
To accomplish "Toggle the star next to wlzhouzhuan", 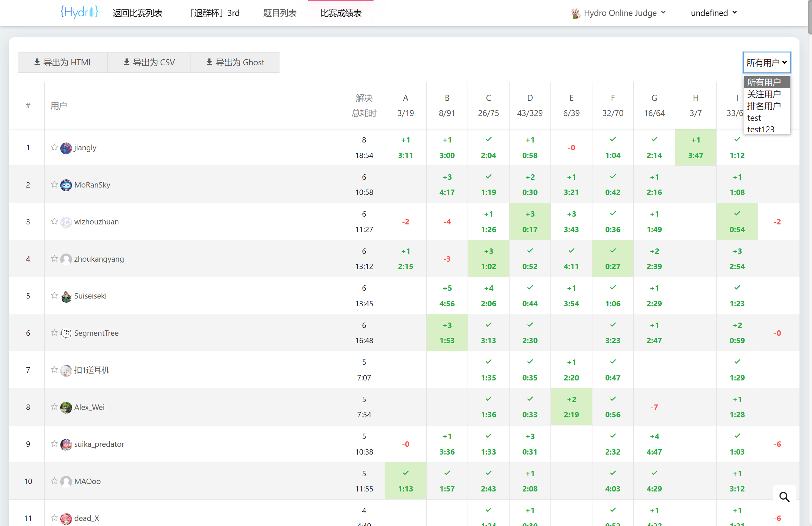I will click(54, 221).
